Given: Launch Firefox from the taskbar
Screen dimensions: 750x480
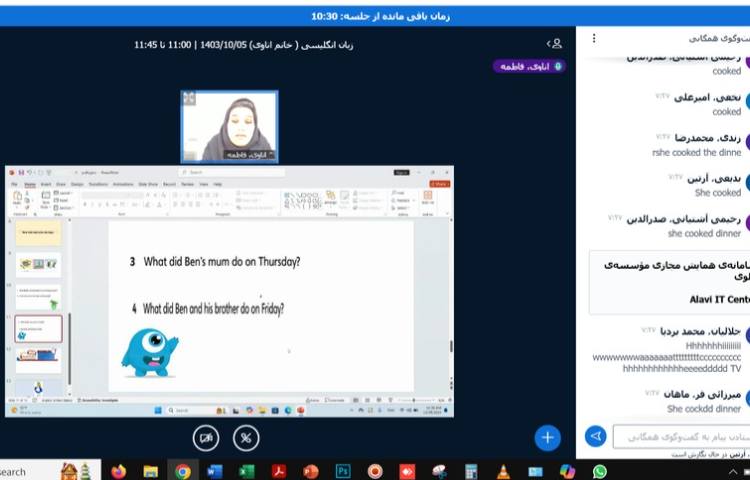Looking at the screenshot, I should coord(119,471).
